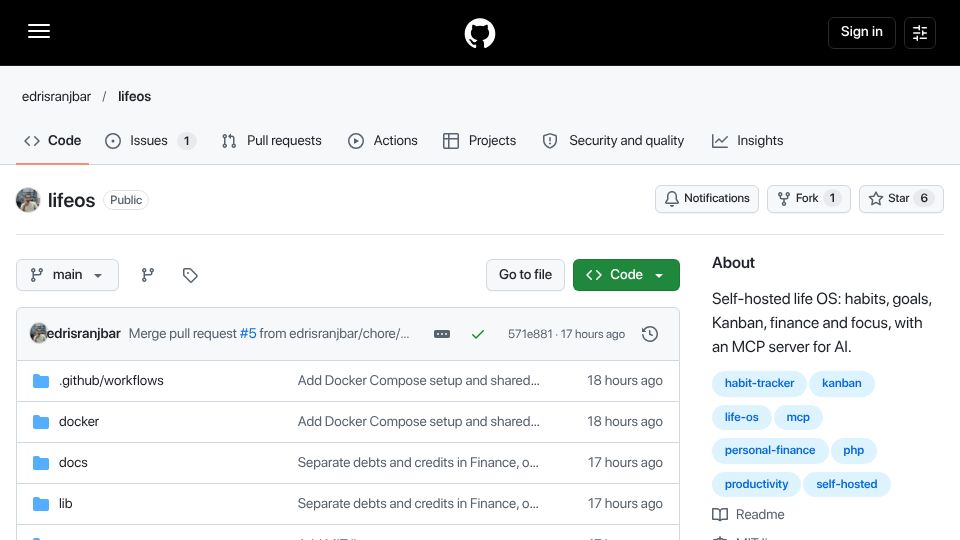Show commit checks green checkmark status
The height and width of the screenshot is (540, 960).
478,334
